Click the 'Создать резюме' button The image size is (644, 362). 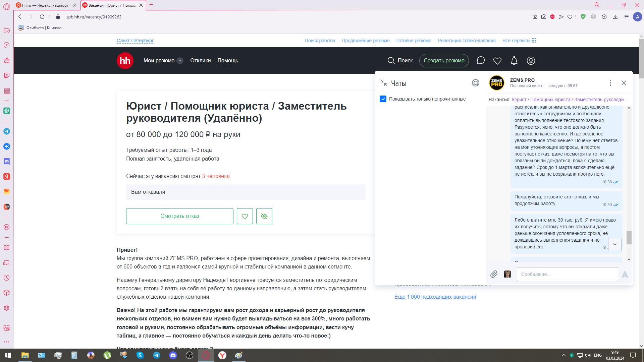pyautogui.click(x=444, y=61)
